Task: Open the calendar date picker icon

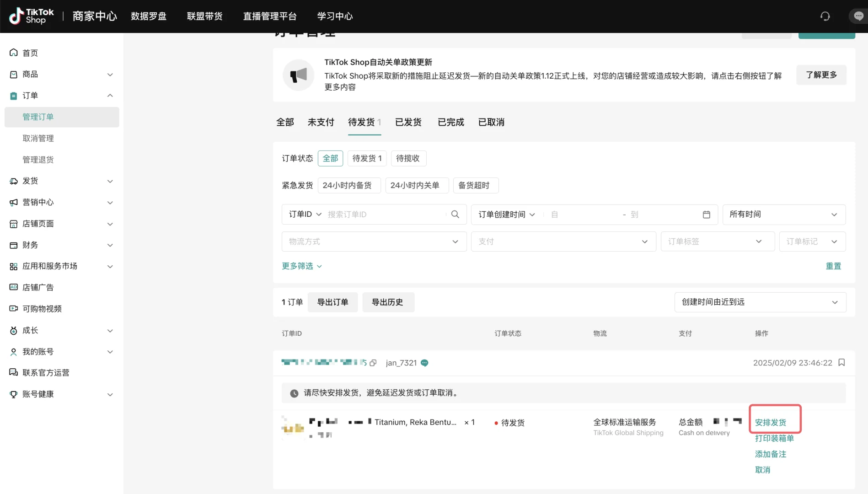Action: (x=707, y=214)
